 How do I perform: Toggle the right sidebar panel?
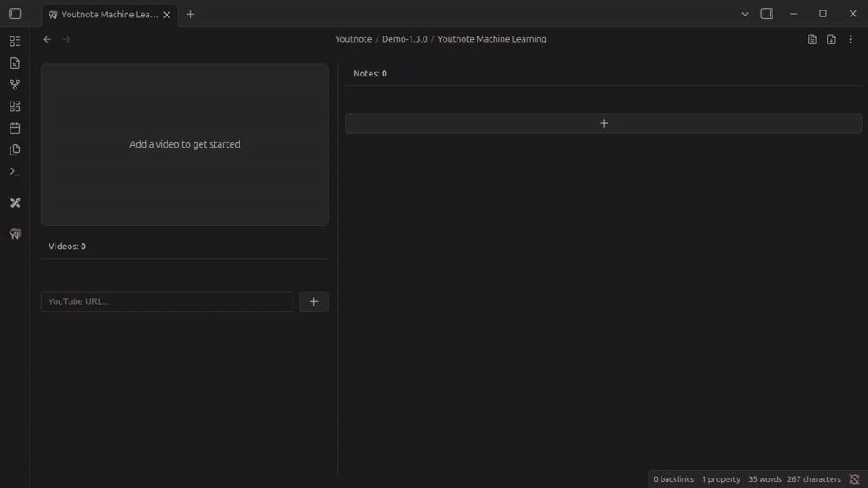click(766, 14)
